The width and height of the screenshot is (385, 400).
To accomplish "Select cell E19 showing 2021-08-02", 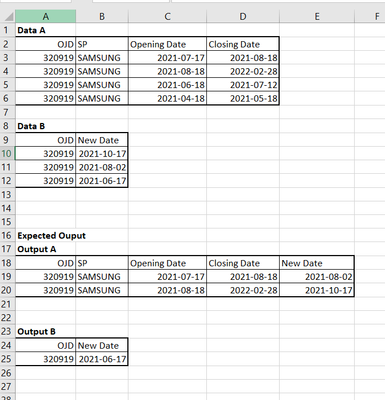I will [317, 277].
